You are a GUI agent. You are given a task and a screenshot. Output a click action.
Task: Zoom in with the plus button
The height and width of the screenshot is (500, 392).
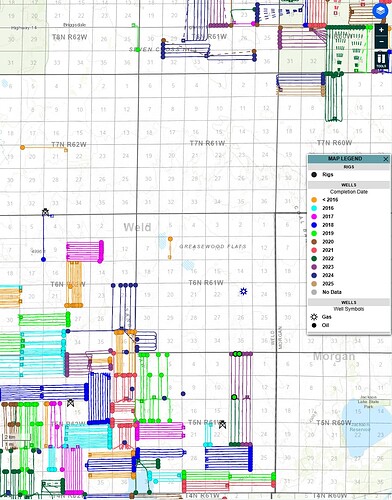tap(381, 30)
